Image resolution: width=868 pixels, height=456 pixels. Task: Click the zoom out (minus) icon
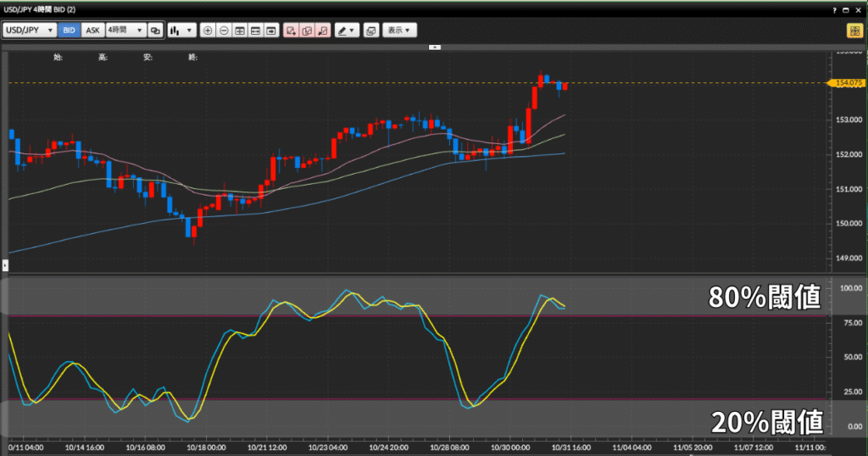(x=224, y=31)
